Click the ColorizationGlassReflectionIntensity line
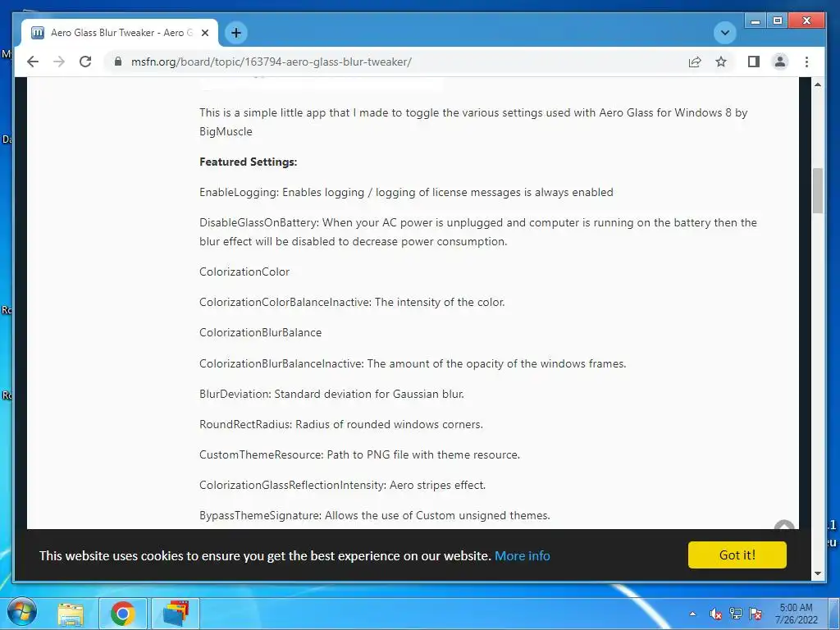This screenshot has height=630, width=840. 342,486
